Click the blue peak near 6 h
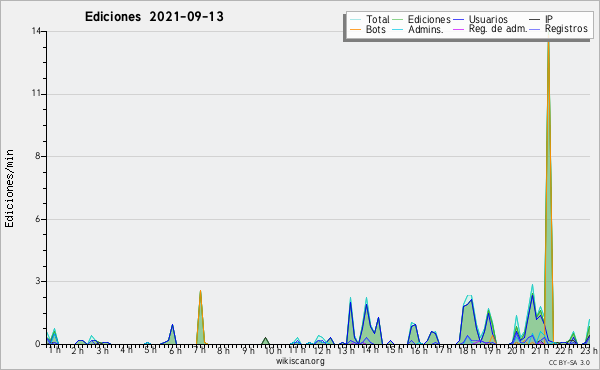This screenshot has height=370, width=600. click(173, 334)
